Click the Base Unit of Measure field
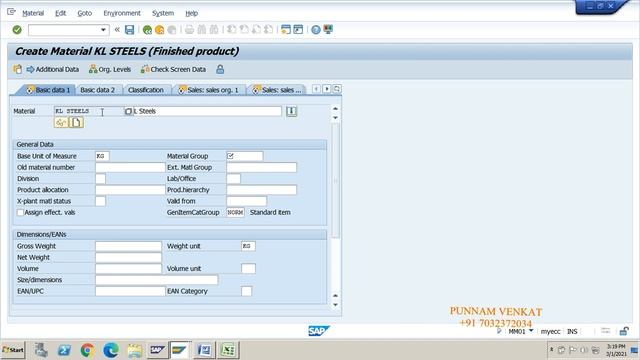 pos(102,156)
